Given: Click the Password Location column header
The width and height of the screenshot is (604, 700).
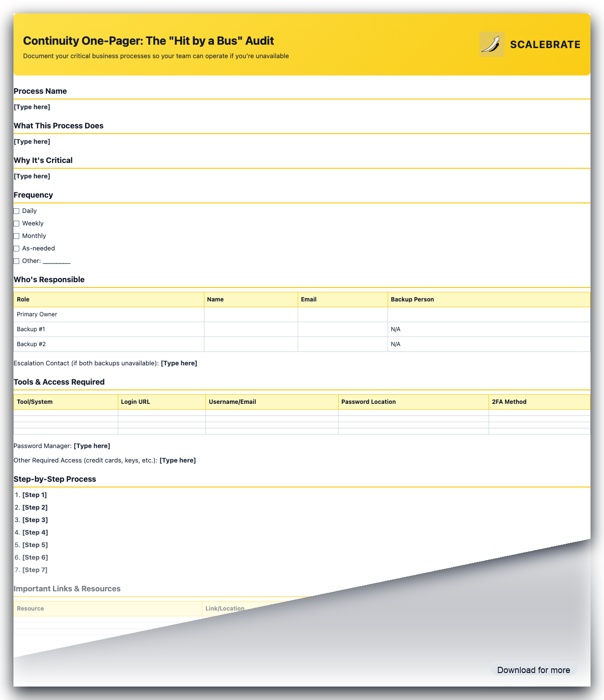Looking at the screenshot, I should tap(414, 402).
